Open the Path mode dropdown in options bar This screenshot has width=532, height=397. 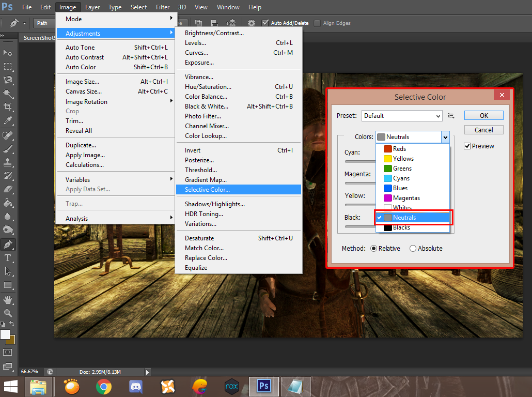click(x=44, y=23)
